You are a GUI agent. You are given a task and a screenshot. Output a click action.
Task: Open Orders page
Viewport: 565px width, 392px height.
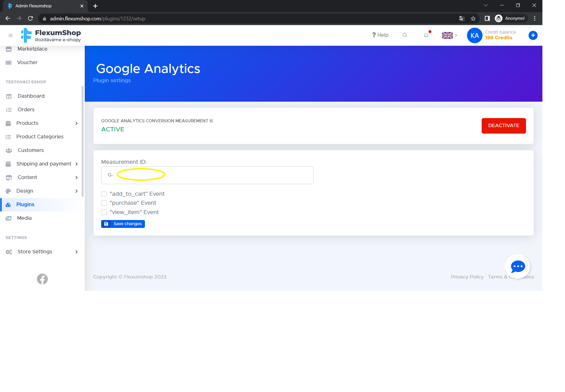(26, 110)
